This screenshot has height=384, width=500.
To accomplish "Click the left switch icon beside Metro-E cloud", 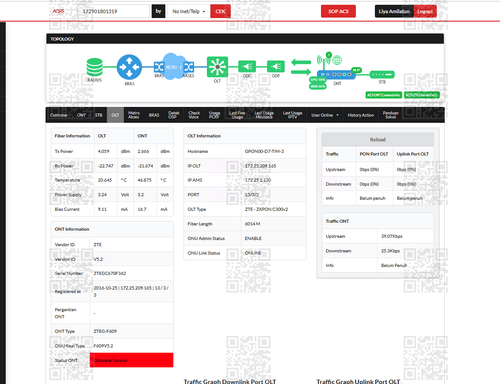I will (x=159, y=67).
